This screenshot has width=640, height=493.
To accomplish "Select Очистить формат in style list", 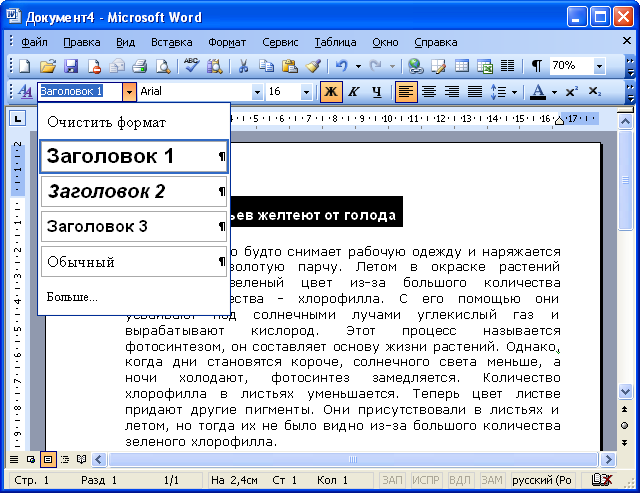I will click(x=134, y=122).
